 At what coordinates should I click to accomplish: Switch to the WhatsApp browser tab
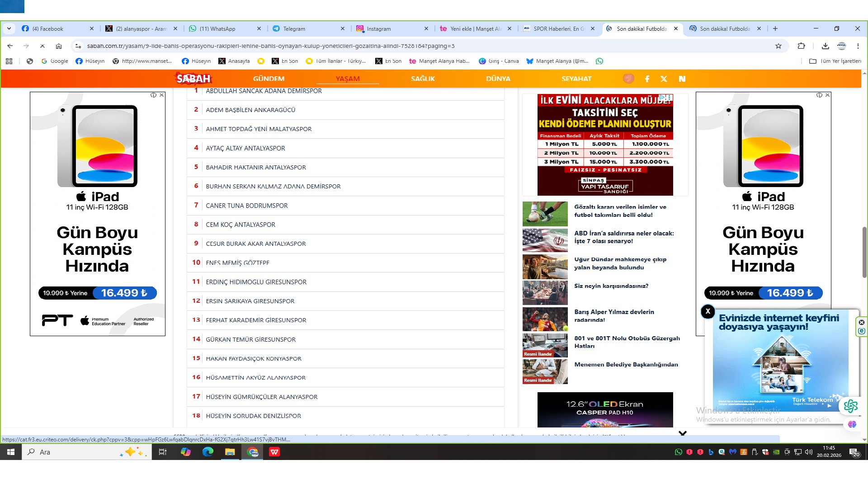tap(217, 28)
